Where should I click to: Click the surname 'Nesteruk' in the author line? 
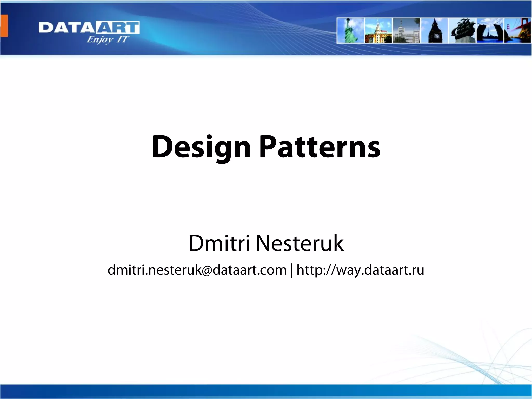[x=300, y=243]
